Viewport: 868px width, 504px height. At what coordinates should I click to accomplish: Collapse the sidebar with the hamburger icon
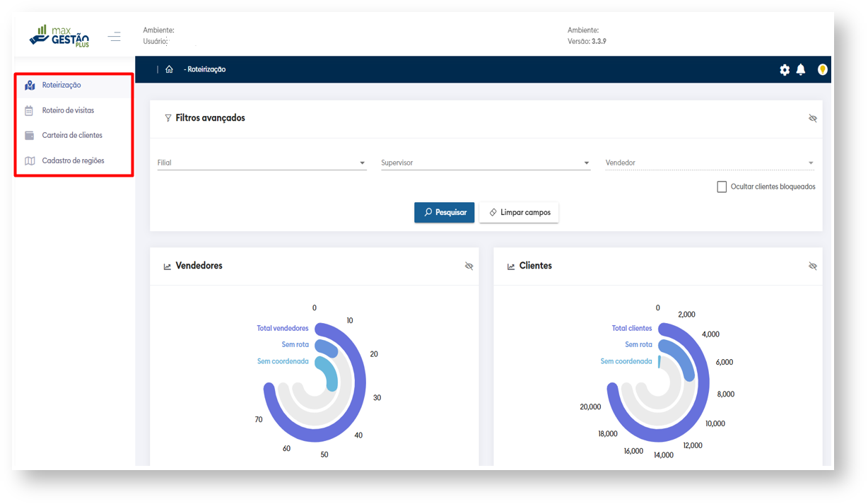115,36
